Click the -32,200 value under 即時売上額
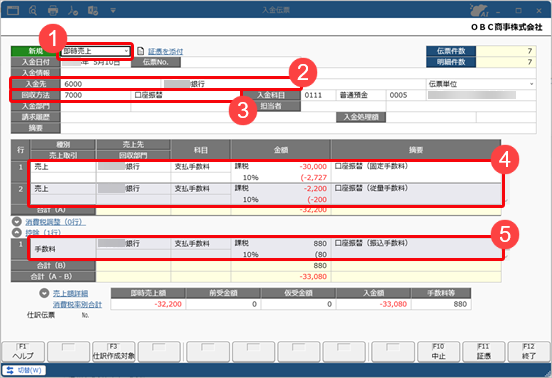 pyautogui.click(x=149, y=304)
